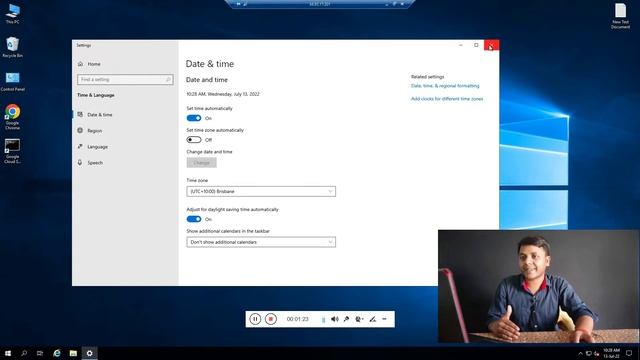The image size is (640, 360).
Task: Click the Speech microphone icon
Action: (80, 162)
